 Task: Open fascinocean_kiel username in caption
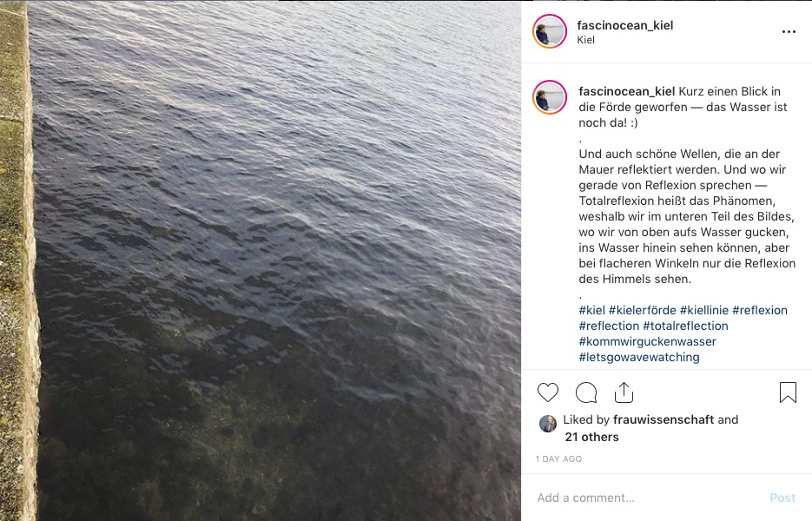627,91
